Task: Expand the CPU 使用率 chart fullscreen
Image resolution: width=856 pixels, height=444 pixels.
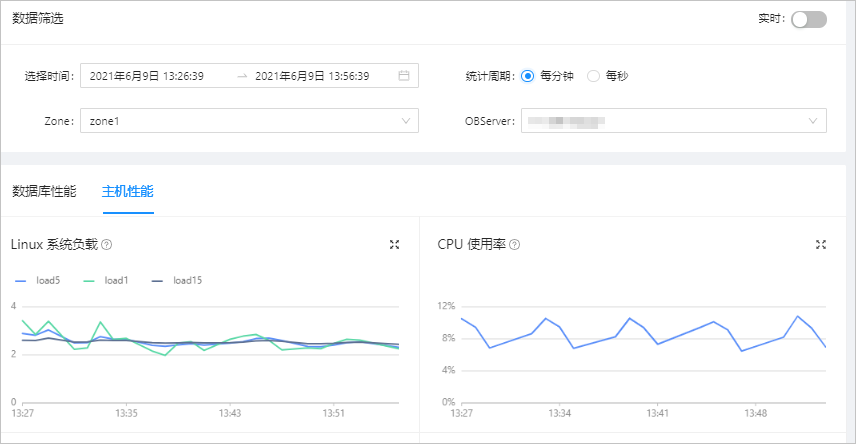Action: click(821, 245)
